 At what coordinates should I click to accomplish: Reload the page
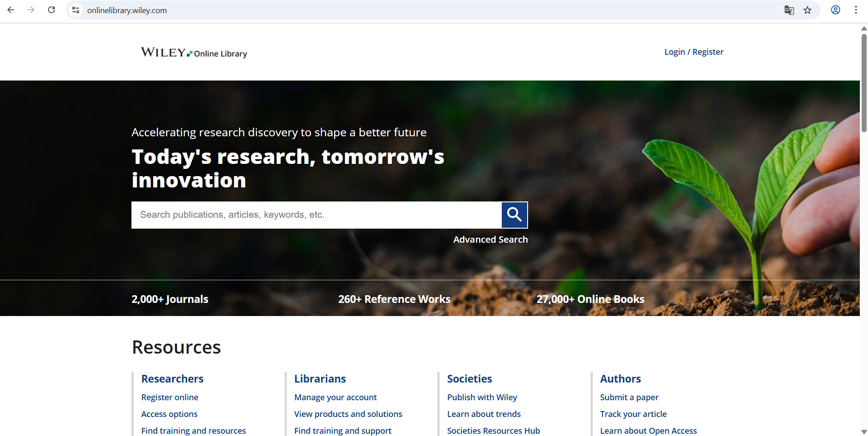tap(51, 10)
